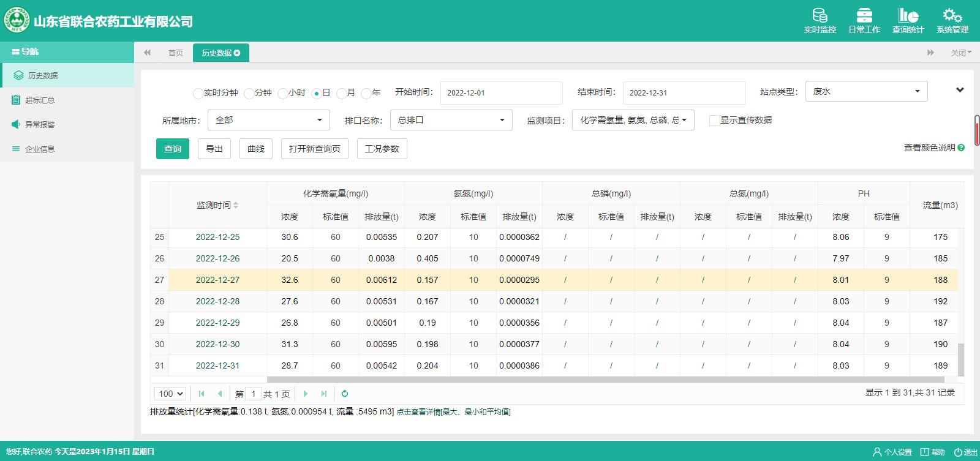980x461 pixels.
Task: Select the 日 radio option
Action: point(316,93)
